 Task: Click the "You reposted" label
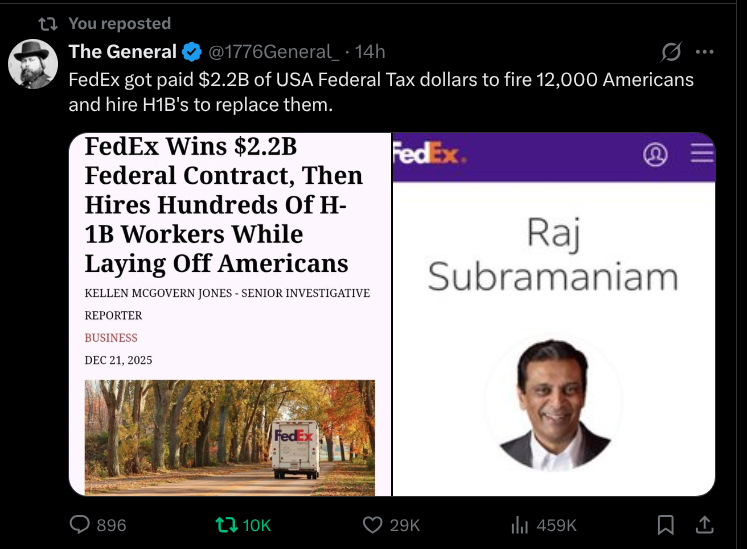pos(121,23)
